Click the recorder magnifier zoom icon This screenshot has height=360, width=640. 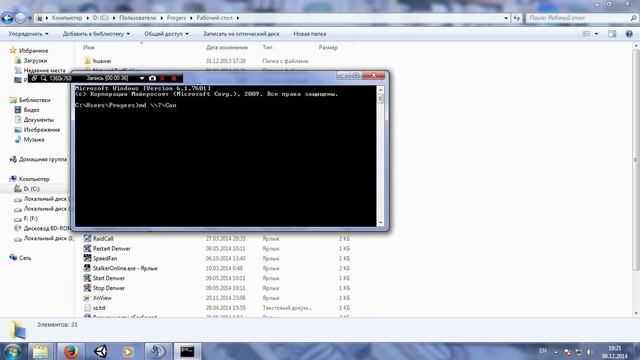(44, 78)
